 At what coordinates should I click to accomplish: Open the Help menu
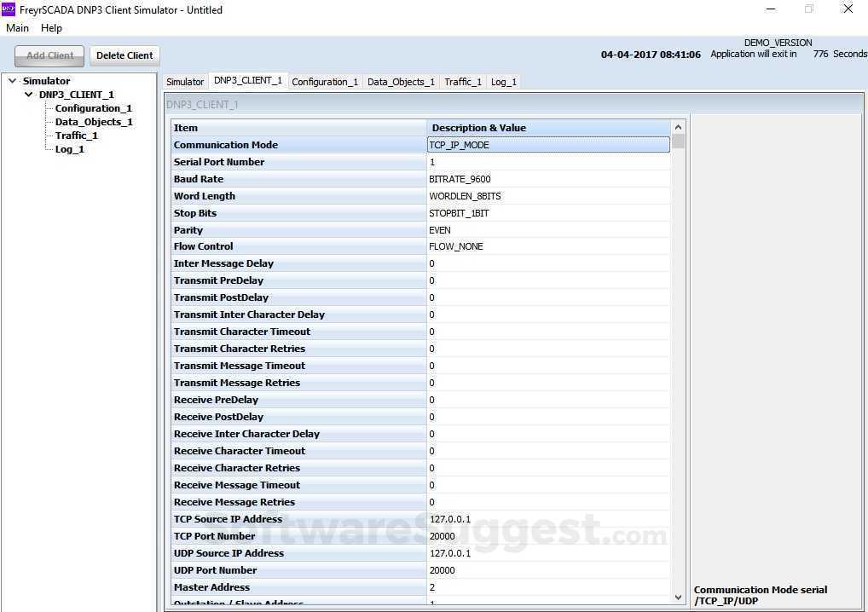click(51, 27)
